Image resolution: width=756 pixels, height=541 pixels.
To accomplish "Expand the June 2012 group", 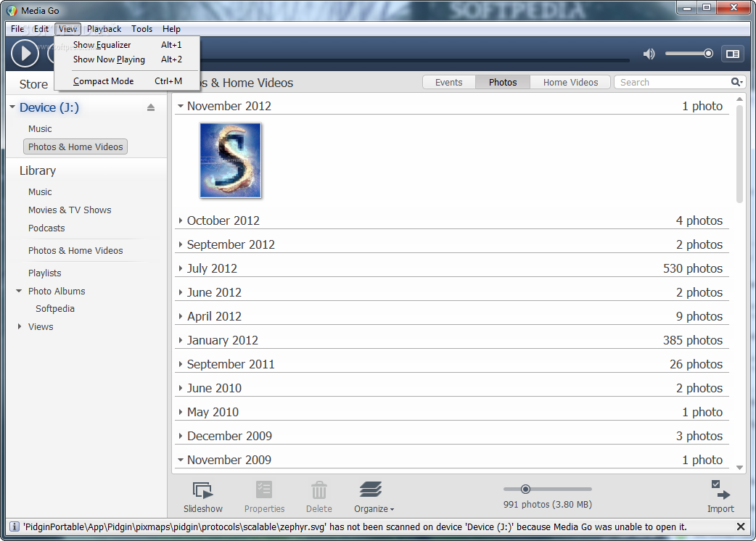I will pyautogui.click(x=181, y=292).
